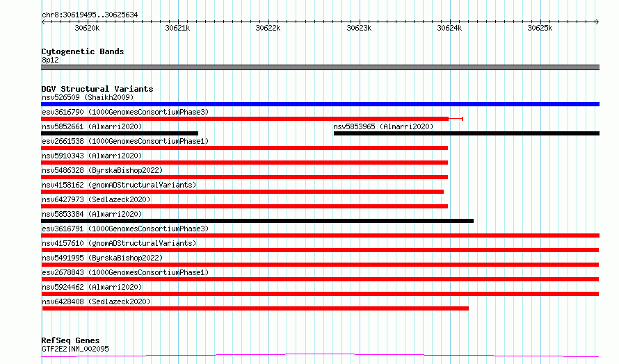Click the Cytogenetic Bands track title
This screenshot has width=619, height=364.
83,51
